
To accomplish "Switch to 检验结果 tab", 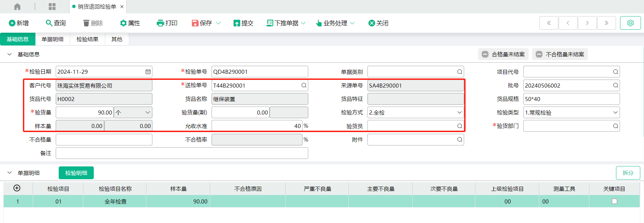I will pyautogui.click(x=87, y=39).
